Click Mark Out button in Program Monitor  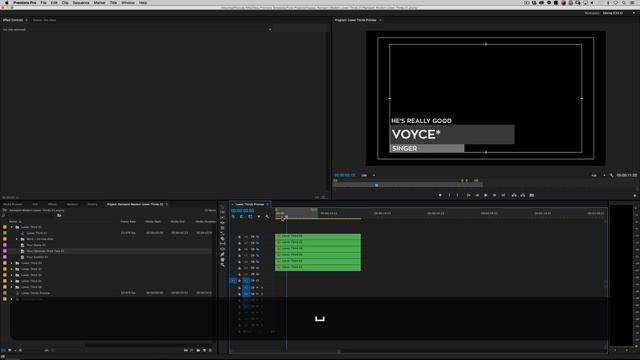[x=458, y=195]
